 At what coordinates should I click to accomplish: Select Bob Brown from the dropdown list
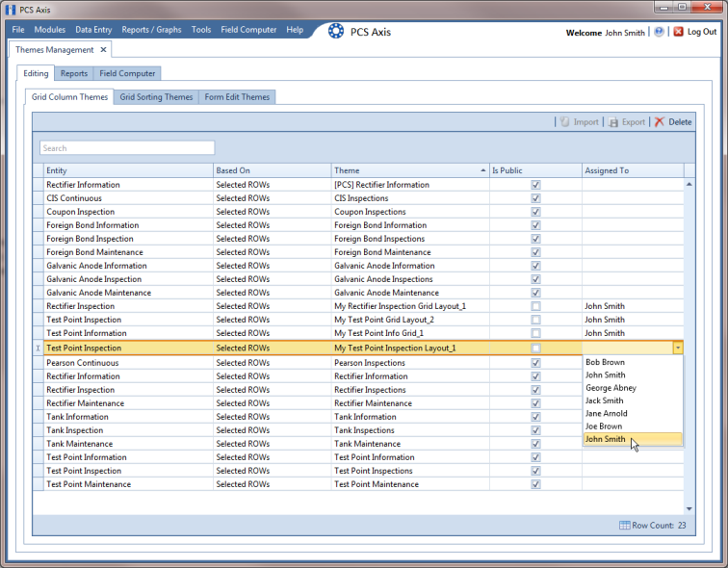633,362
